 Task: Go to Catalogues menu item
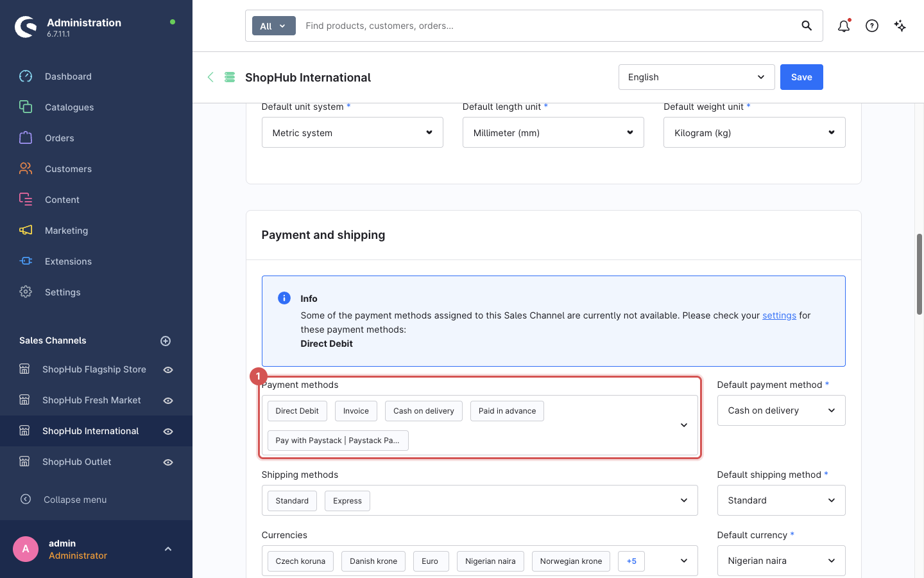point(69,107)
